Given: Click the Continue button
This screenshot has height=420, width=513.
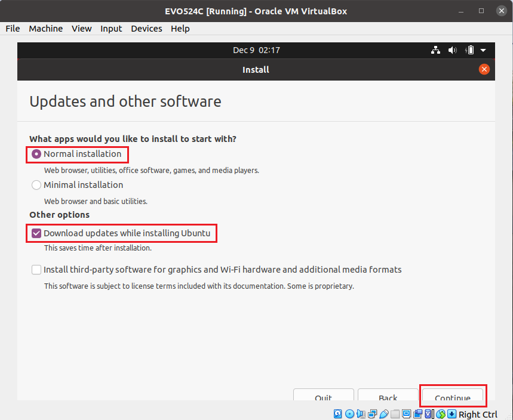Looking at the screenshot, I should pos(453,394).
